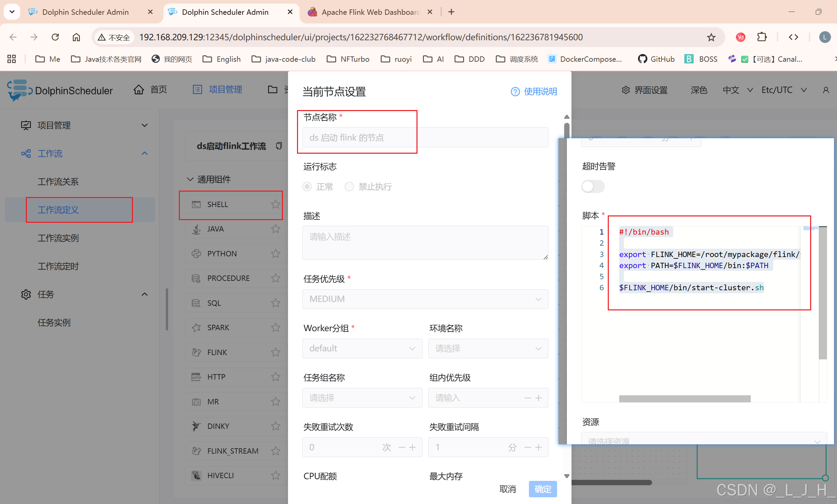Copy workflow name with copy icon
837x504 pixels.
pos(279,146)
